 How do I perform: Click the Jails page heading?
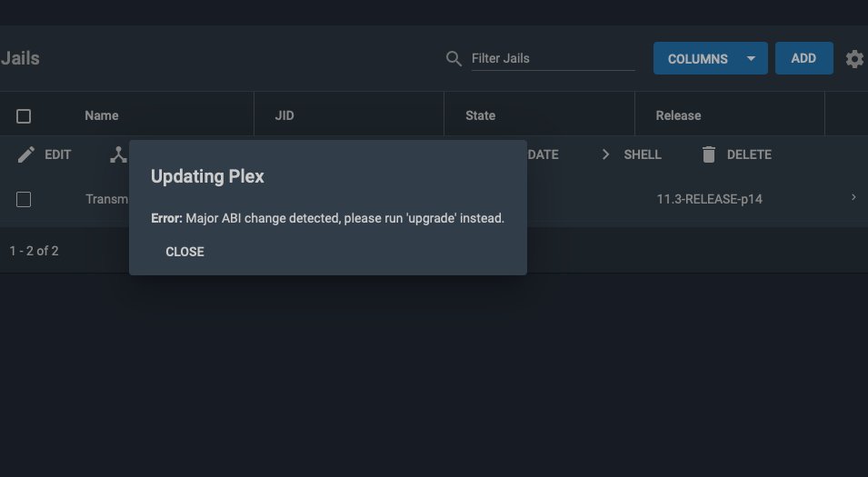20,58
